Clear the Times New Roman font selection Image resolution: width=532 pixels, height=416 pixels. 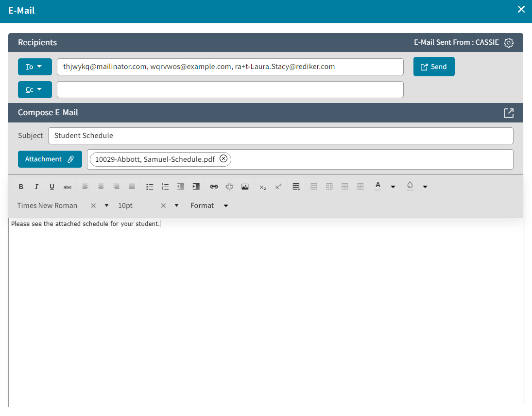pyautogui.click(x=93, y=206)
